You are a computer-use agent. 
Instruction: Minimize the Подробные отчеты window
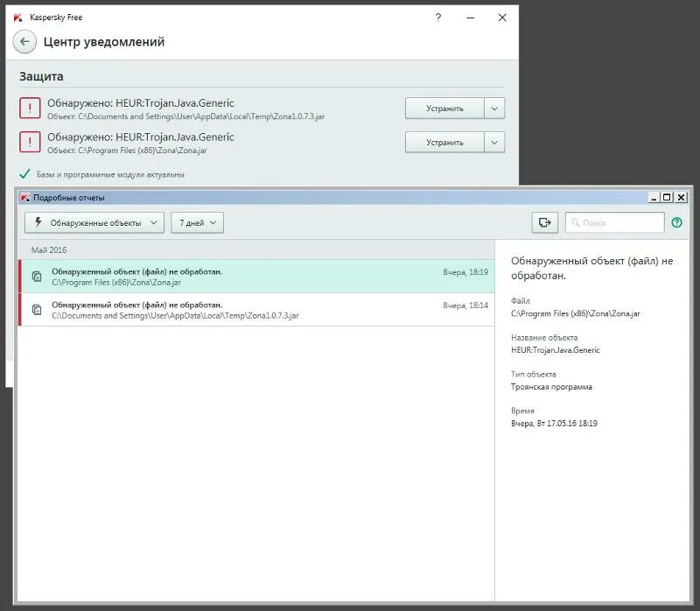[x=654, y=198]
